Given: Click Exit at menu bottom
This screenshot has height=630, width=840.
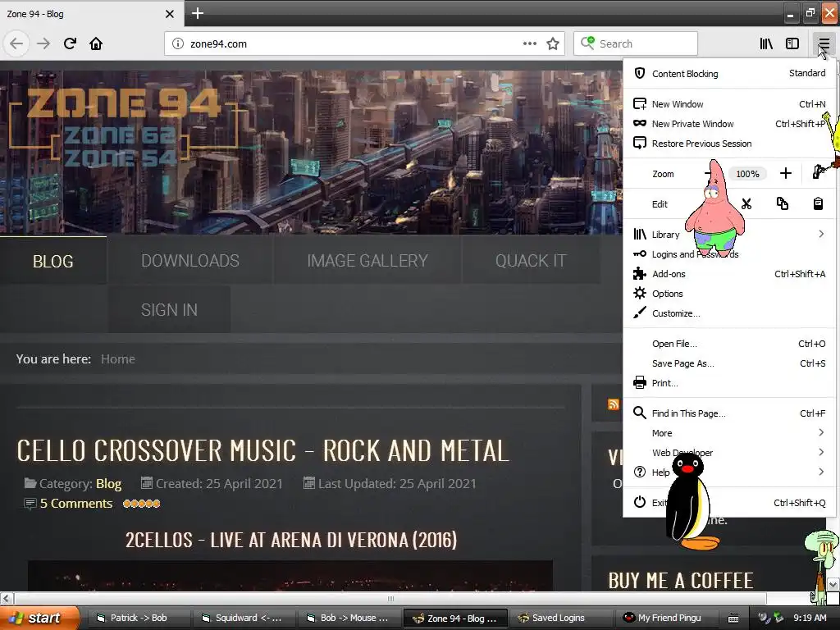Looking at the screenshot, I should pos(729,503).
